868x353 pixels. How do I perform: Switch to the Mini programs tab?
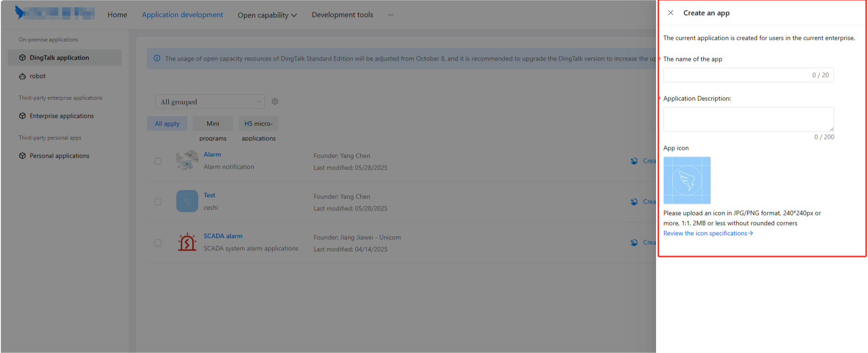pos(213,124)
